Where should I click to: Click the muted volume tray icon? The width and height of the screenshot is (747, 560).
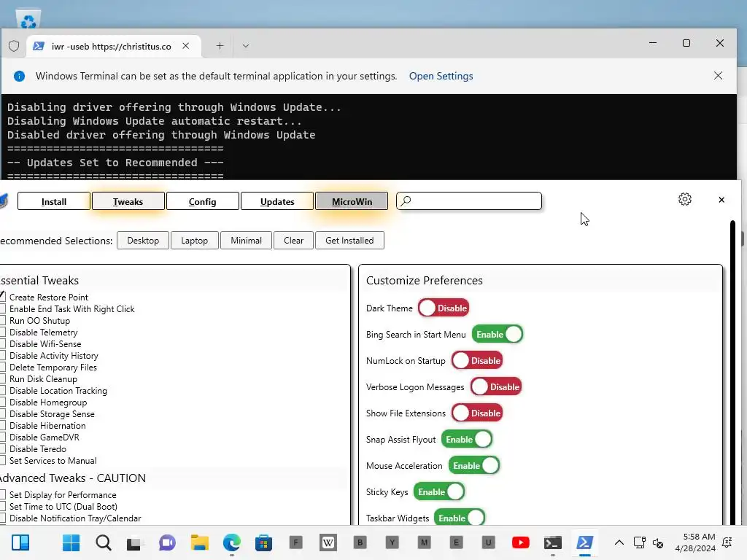[x=658, y=542]
